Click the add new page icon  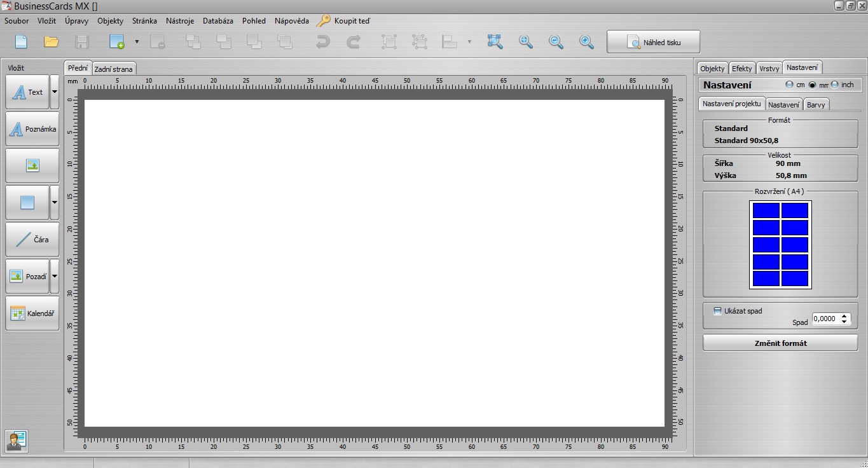(116, 42)
